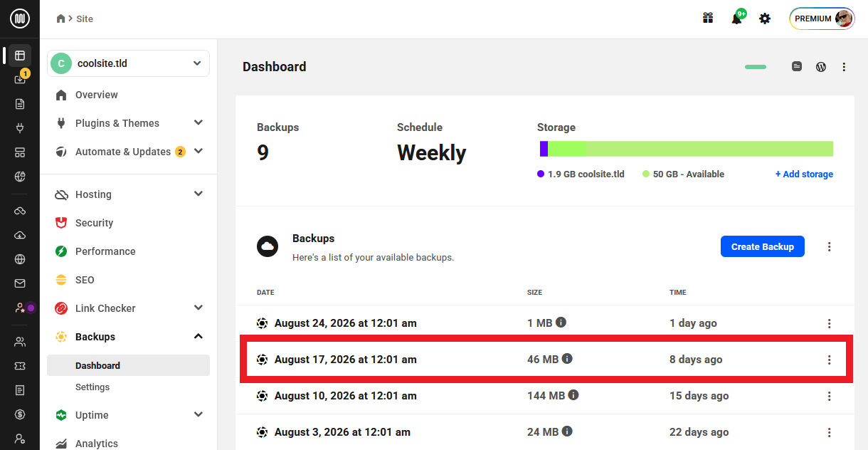This screenshot has height=450, width=868.
Task: Open WordPress admin icon beside Dashboard
Action: coord(821,67)
